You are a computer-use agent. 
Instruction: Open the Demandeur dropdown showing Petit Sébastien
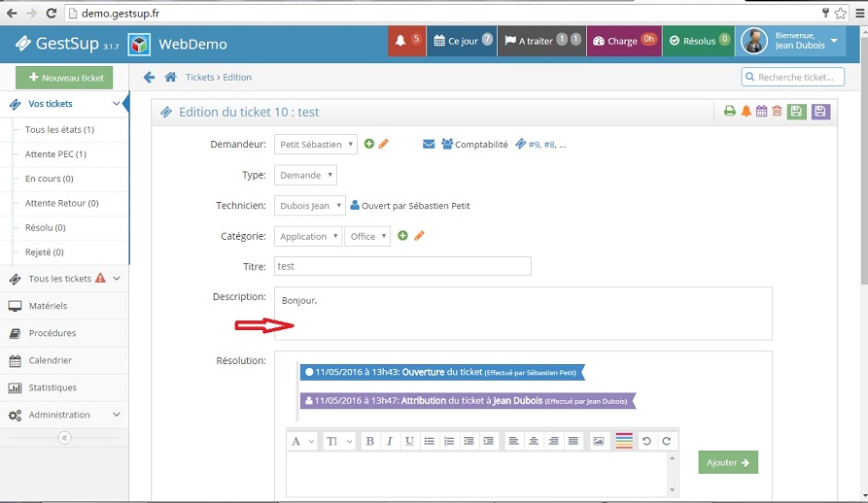pos(316,145)
